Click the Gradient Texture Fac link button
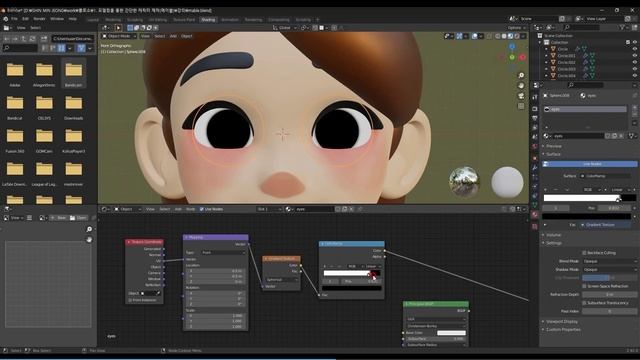This screenshot has height=360, width=640. 606,224
